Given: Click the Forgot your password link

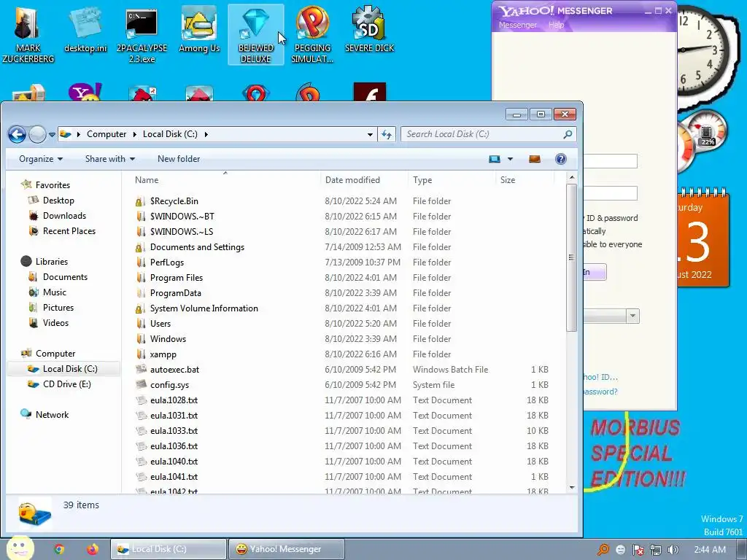Looking at the screenshot, I should coord(601,392).
